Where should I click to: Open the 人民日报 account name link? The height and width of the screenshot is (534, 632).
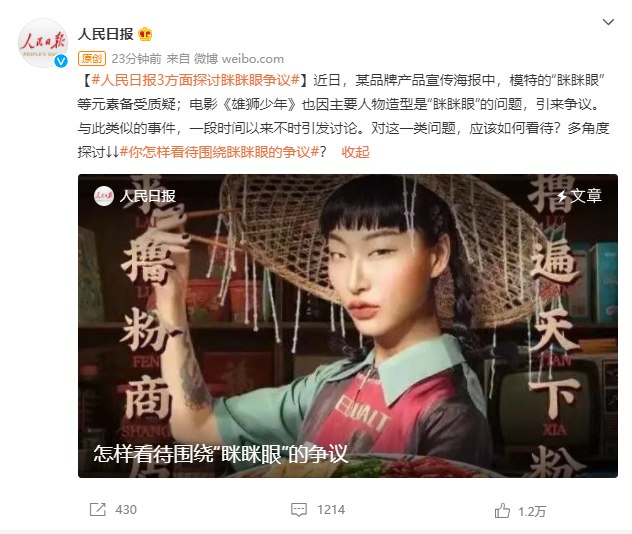click(x=106, y=34)
